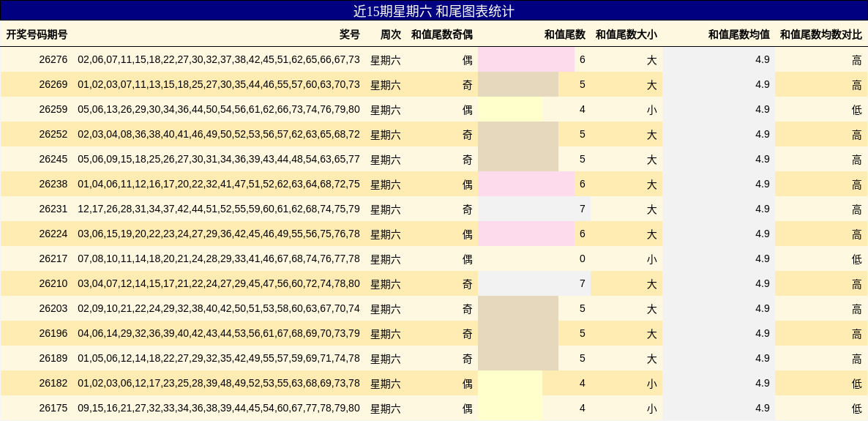
Task: Click the winning numbers of issue 26231
Action: pyautogui.click(x=219, y=209)
